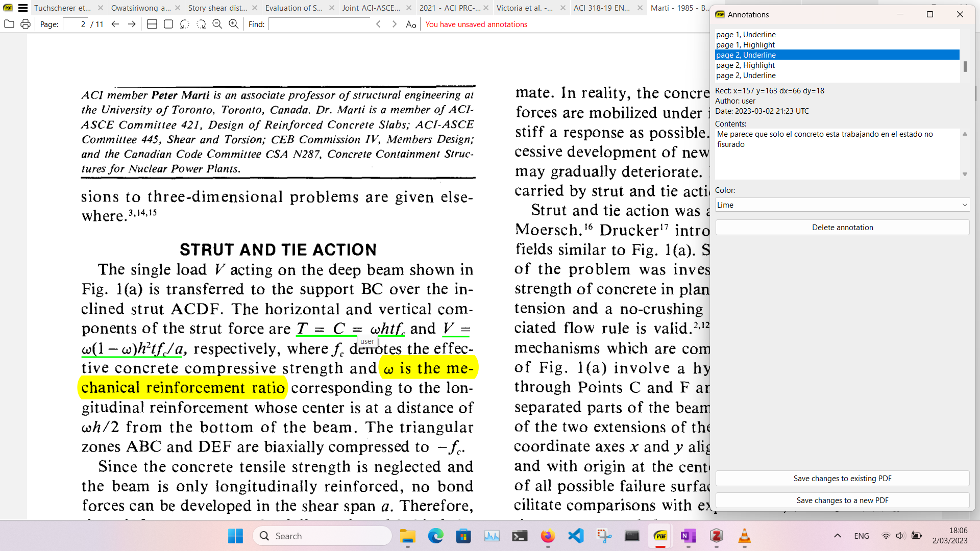Zoom in with magnifier plus icon
The height and width of the screenshot is (551, 980).
point(234,24)
